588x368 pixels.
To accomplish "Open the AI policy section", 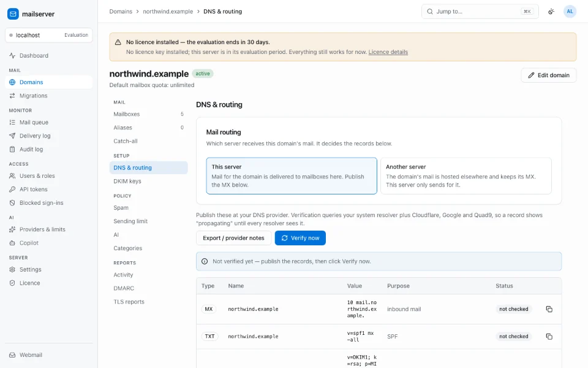I will pyautogui.click(x=148, y=235).
